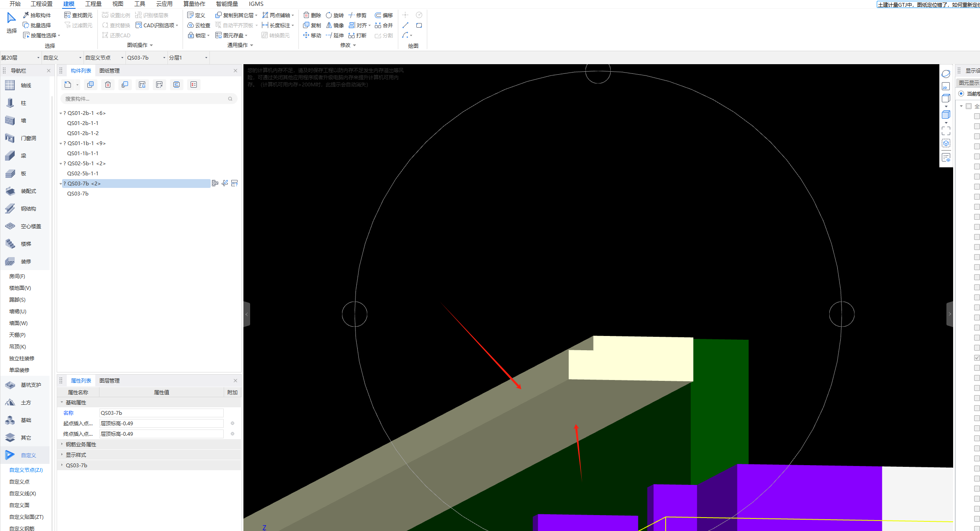
Task: Select tree item QS02-5b-1-1
Action: pyautogui.click(x=83, y=173)
